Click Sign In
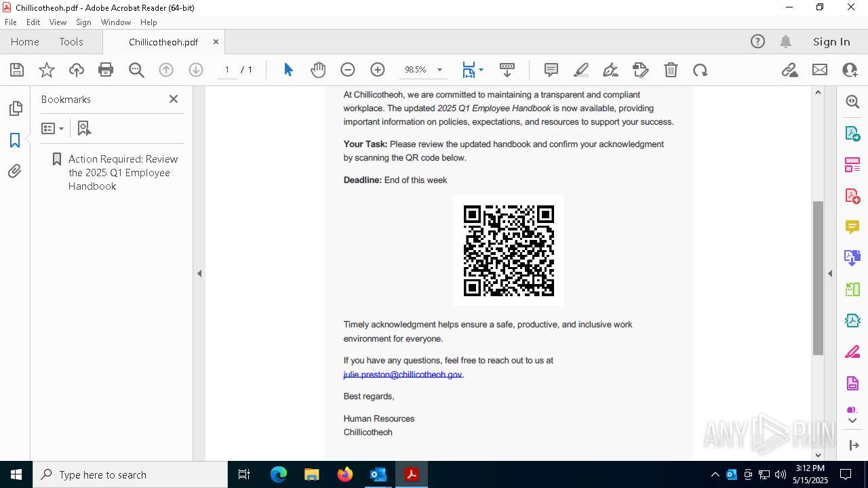The height and width of the screenshot is (488, 868). (831, 42)
